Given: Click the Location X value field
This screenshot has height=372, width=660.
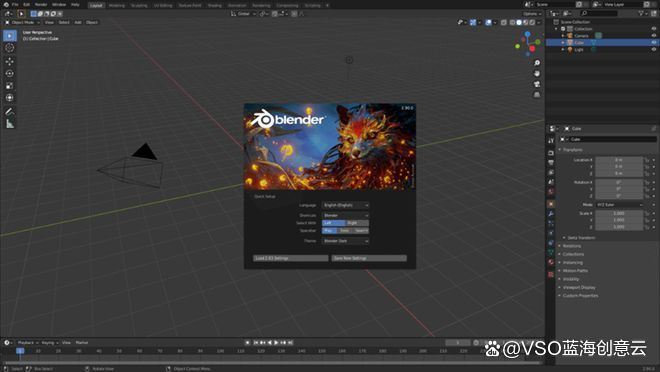Looking at the screenshot, I should (x=618, y=160).
